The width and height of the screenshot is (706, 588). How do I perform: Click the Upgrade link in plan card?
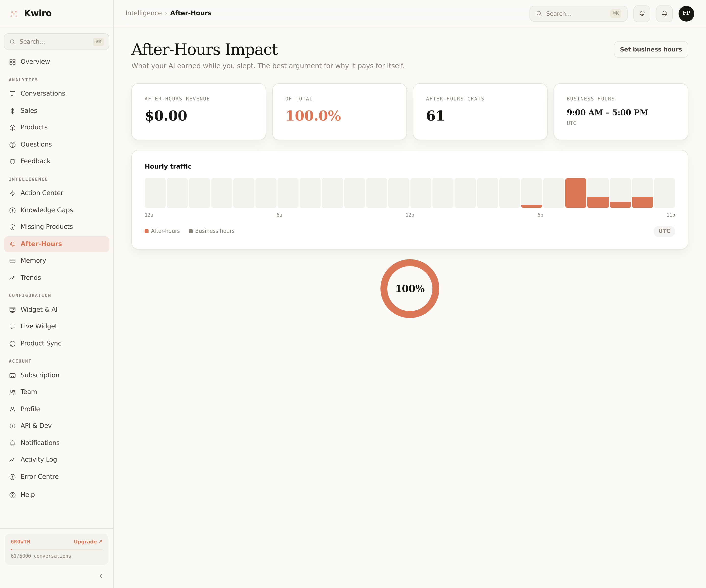tap(88, 542)
